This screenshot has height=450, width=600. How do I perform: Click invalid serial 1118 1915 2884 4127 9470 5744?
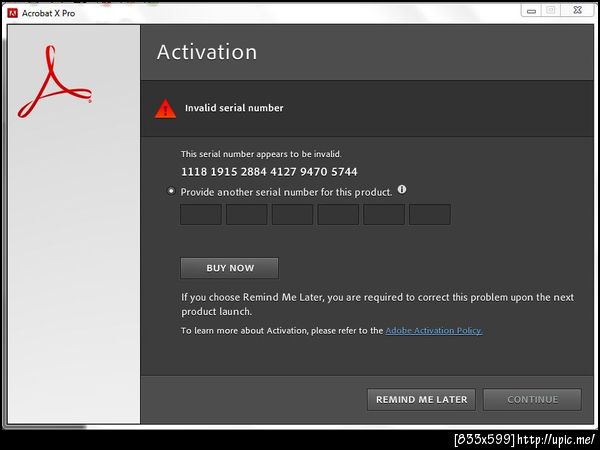coord(269,172)
